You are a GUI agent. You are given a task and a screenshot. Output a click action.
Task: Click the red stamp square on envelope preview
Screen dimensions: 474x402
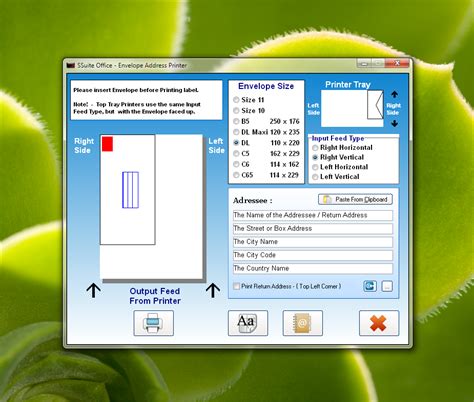pyautogui.click(x=107, y=144)
